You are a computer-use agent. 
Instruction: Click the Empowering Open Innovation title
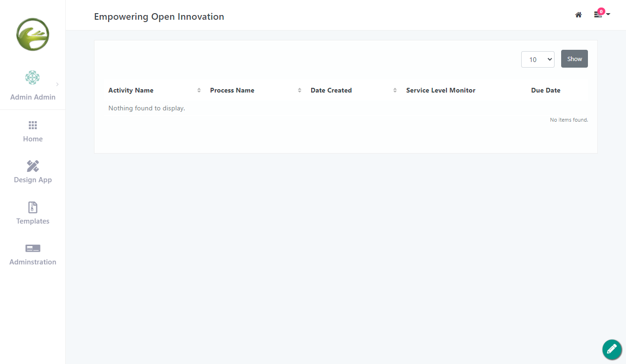159,17
